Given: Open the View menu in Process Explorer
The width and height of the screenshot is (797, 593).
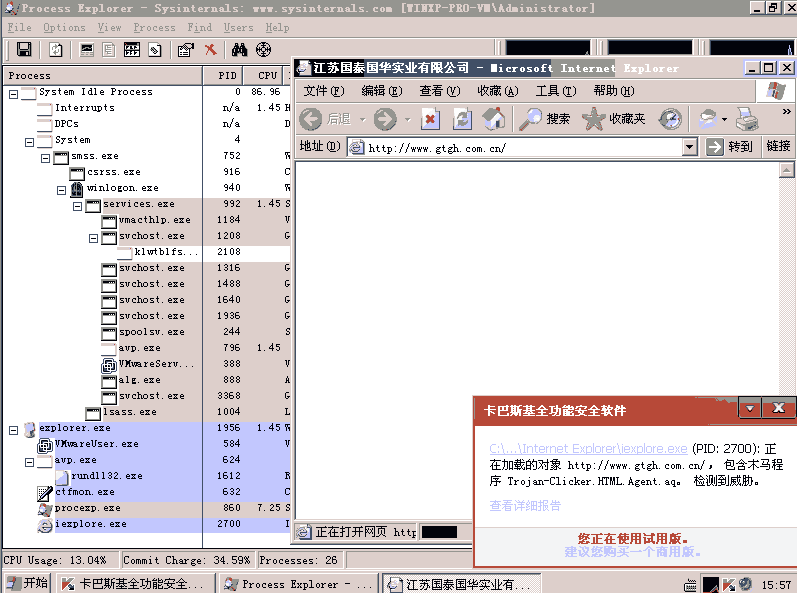Looking at the screenshot, I should pyautogui.click(x=109, y=27).
